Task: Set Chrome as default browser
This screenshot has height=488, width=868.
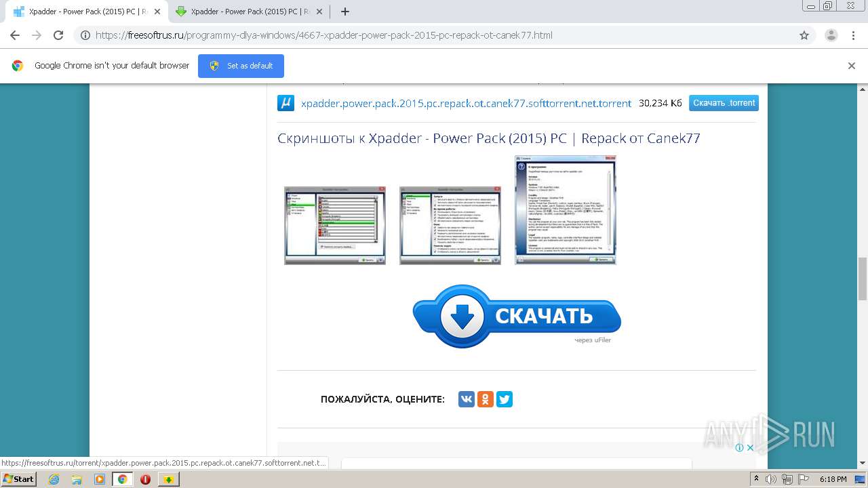Action: click(x=241, y=66)
